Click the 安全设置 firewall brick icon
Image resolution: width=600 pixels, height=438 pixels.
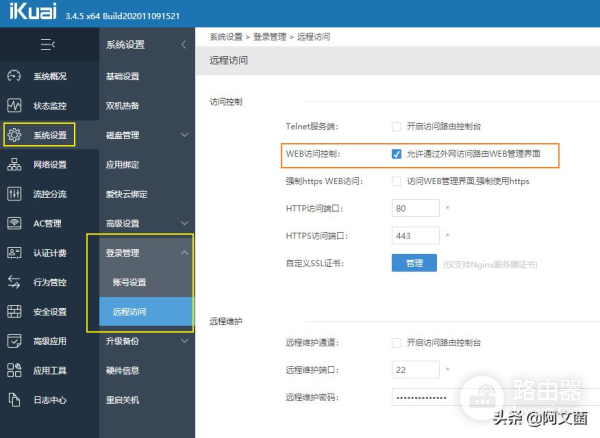pyautogui.click(x=14, y=311)
